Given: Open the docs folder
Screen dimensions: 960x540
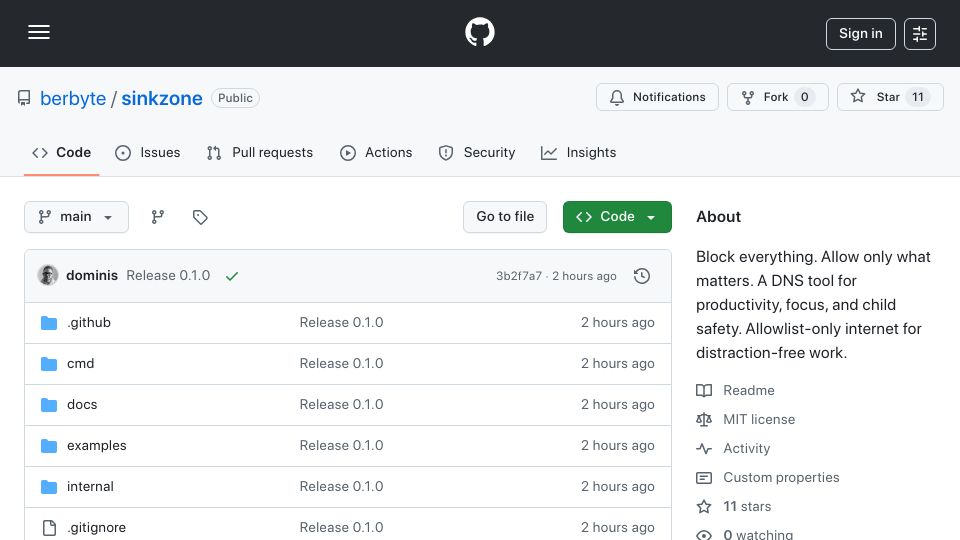Looking at the screenshot, I should click(82, 405).
